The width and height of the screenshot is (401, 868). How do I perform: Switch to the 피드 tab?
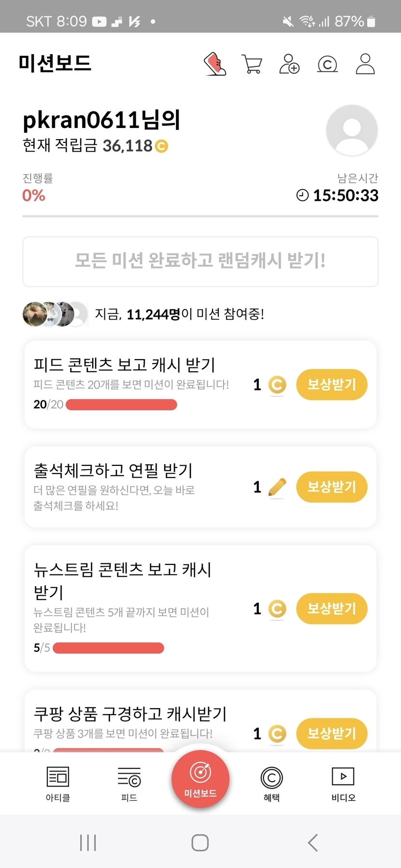coord(129,784)
